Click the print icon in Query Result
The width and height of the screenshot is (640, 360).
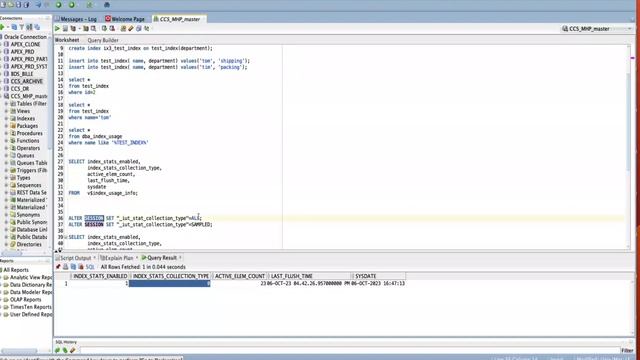[x=66, y=267]
